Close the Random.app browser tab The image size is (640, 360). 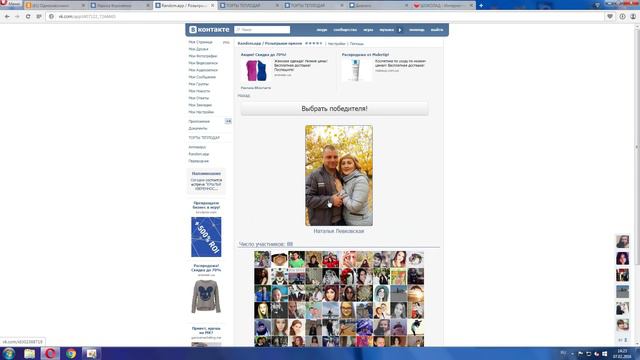tap(212, 6)
